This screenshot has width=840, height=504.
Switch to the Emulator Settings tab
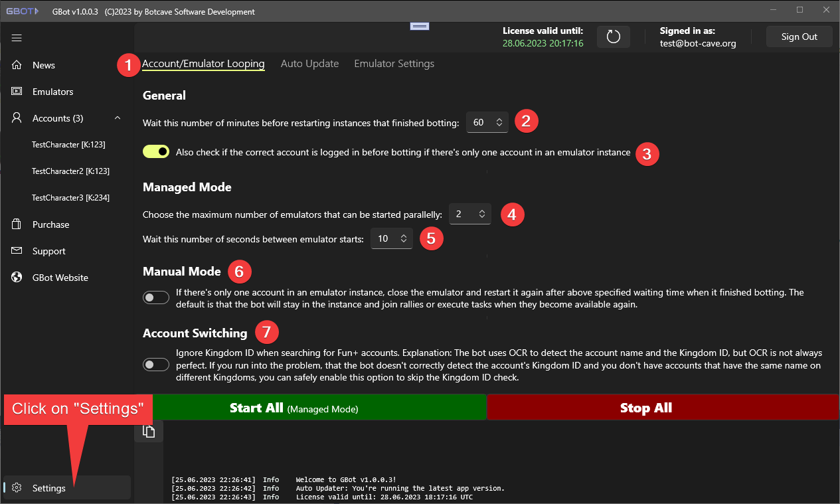(x=394, y=64)
